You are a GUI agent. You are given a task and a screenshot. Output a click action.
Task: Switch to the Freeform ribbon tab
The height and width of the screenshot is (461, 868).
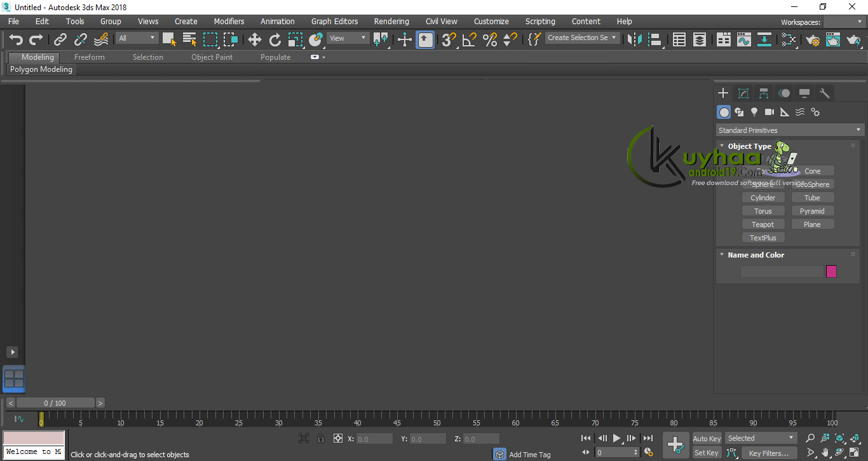point(90,57)
